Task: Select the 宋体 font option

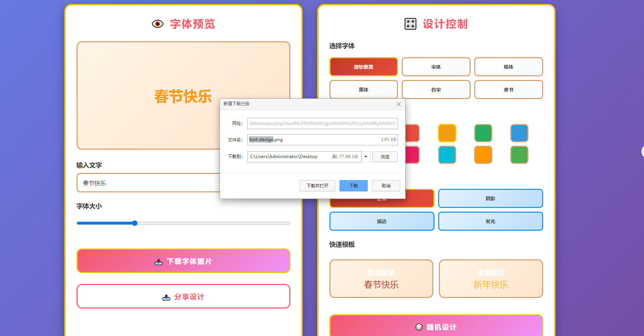Action: pyautogui.click(x=436, y=67)
